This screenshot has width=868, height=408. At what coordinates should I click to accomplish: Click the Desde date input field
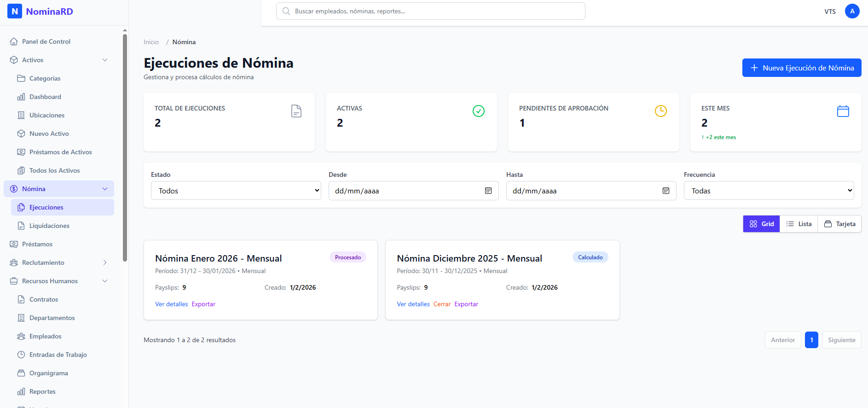(414, 191)
